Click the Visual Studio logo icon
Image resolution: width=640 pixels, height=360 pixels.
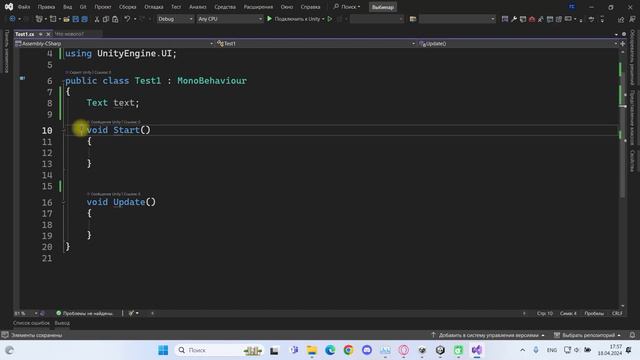point(9,7)
